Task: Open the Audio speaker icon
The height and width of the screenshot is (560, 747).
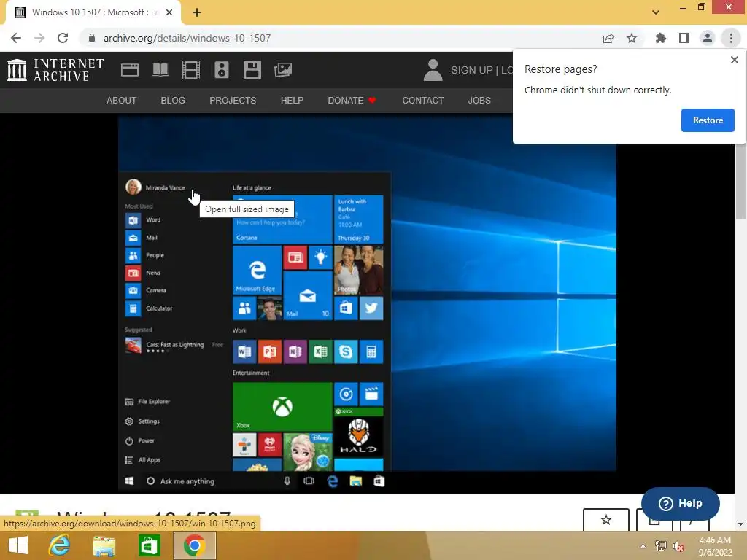Action: [x=222, y=70]
